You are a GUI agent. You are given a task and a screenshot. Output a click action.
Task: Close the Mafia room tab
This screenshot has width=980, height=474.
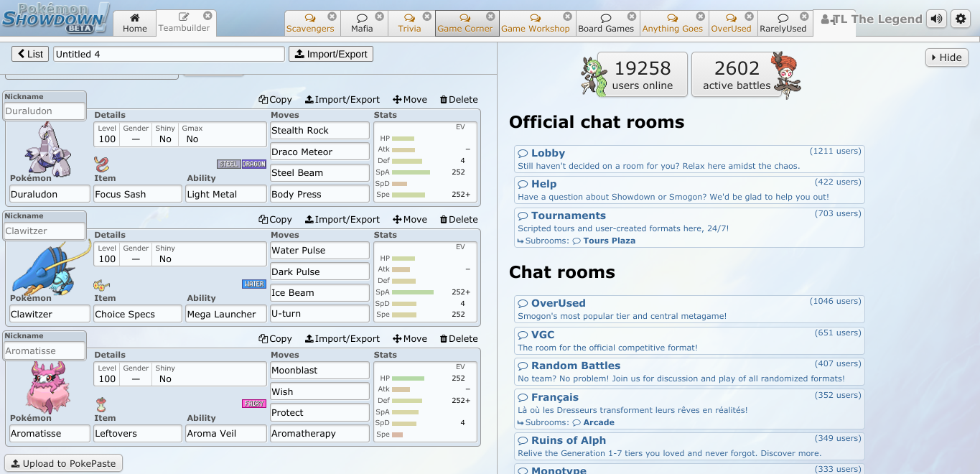(379, 16)
